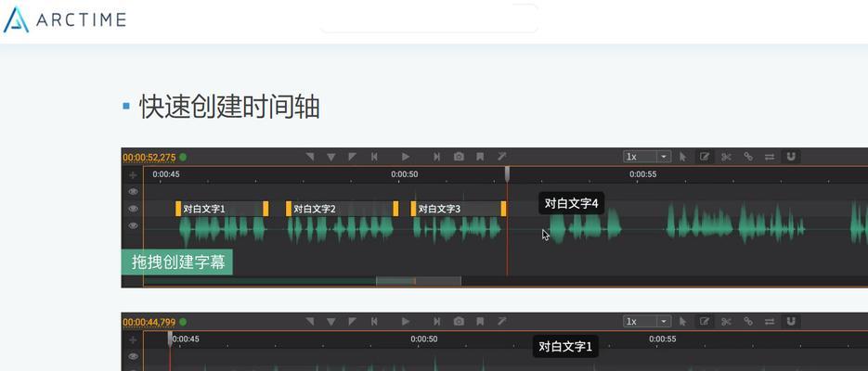Click the ARCTIME logo in the header
The width and height of the screenshot is (868, 371).
click(64, 19)
